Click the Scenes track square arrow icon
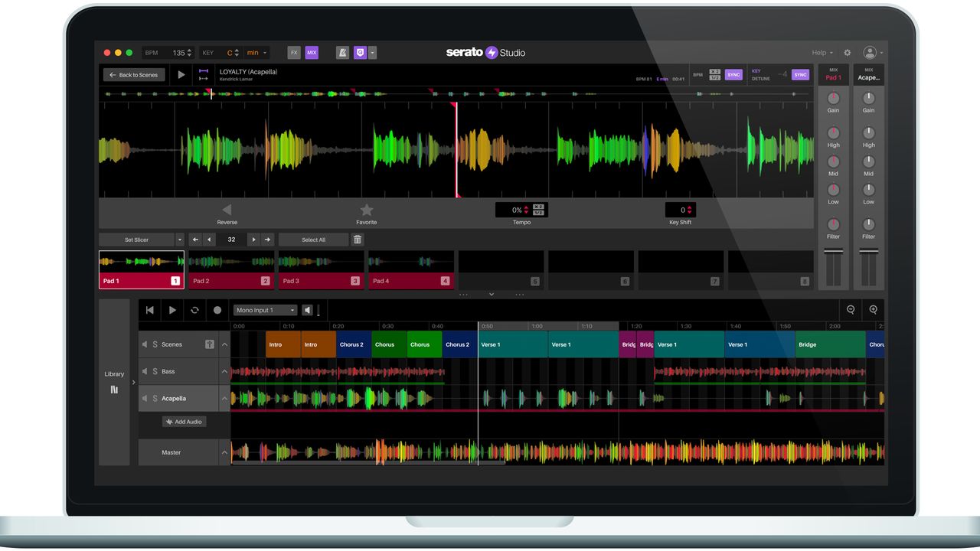Image resolution: width=980 pixels, height=551 pixels. [x=210, y=344]
